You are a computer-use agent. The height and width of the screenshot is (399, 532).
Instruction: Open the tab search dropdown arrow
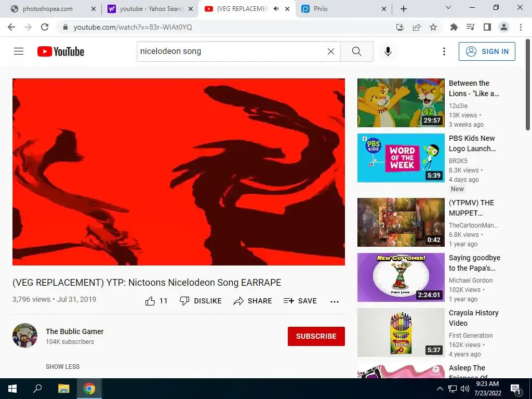[448, 7]
